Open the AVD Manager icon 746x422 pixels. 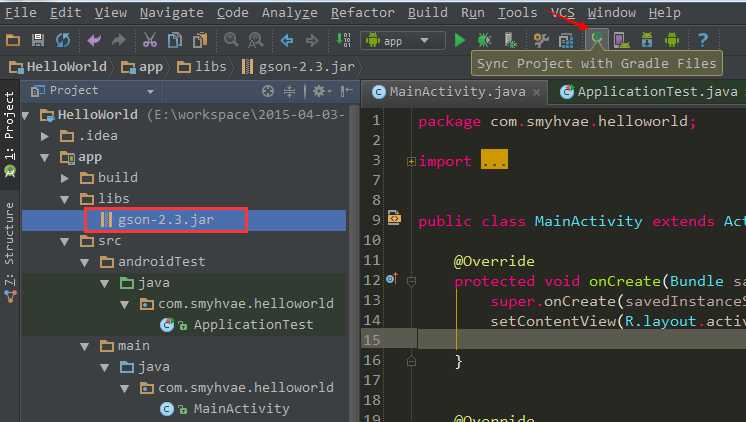click(x=621, y=40)
